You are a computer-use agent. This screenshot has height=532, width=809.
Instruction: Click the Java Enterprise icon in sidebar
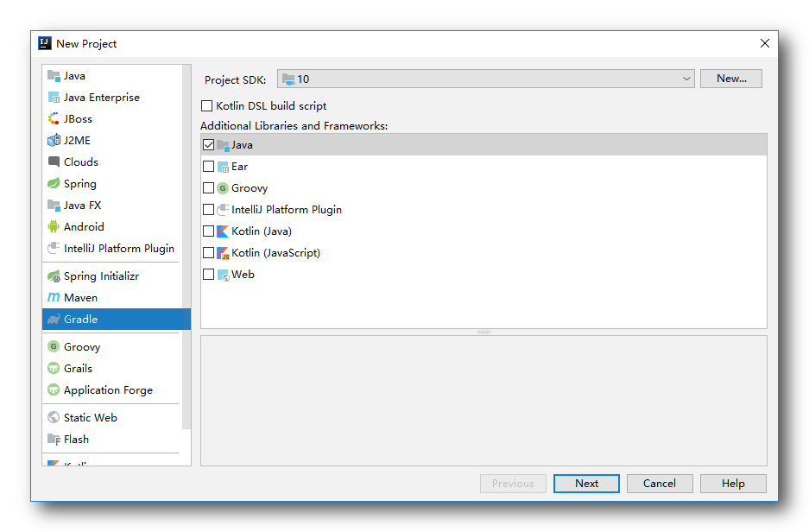point(54,98)
